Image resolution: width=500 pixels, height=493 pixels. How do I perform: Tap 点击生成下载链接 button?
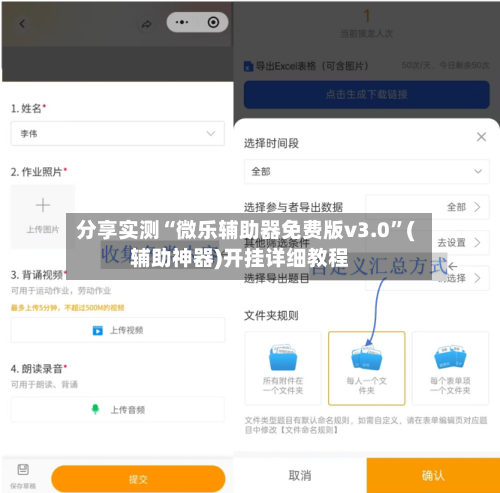(367, 94)
